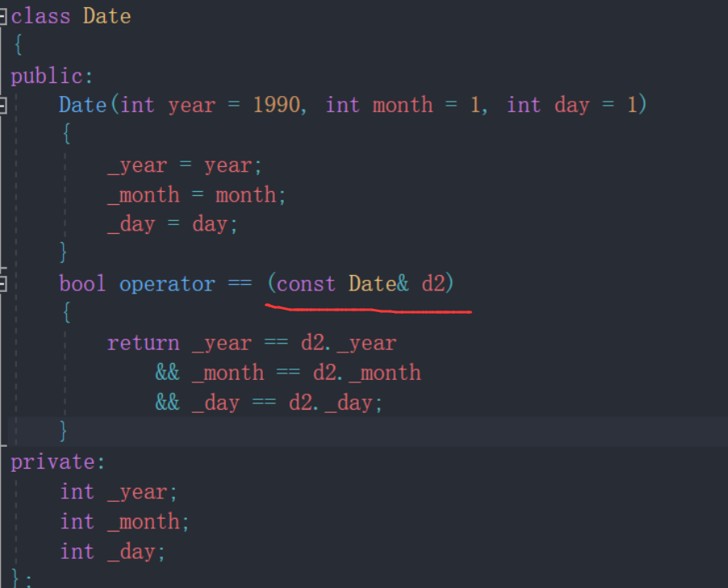The image size is (728, 588).
Task: Click the return keyword
Action: click(x=143, y=344)
